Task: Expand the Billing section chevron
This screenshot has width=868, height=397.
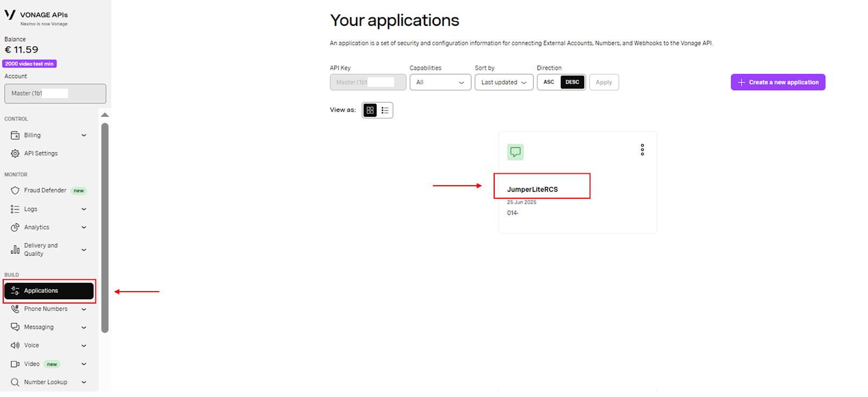Action: pos(84,135)
